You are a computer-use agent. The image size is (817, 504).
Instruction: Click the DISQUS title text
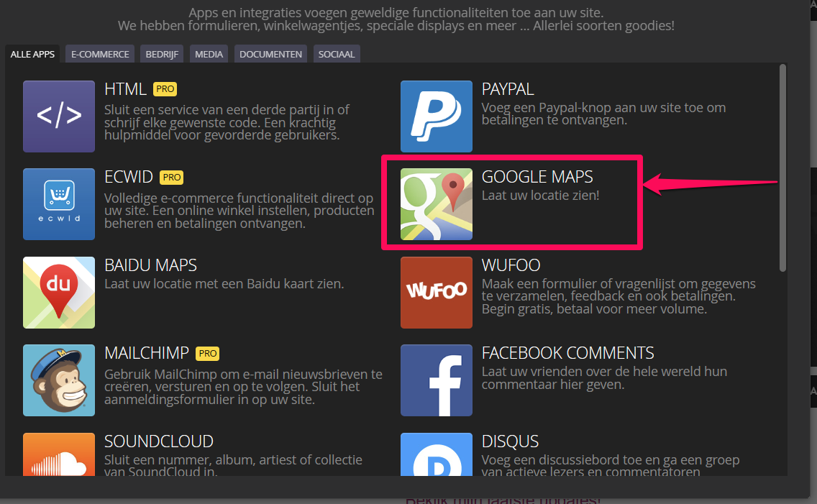510,441
